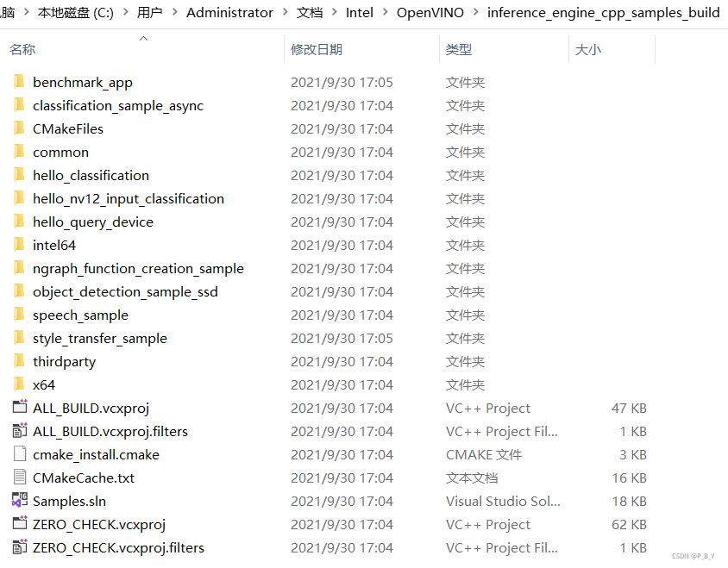Sort files by the 修改日期 column header
728x568 pixels.
[317, 49]
